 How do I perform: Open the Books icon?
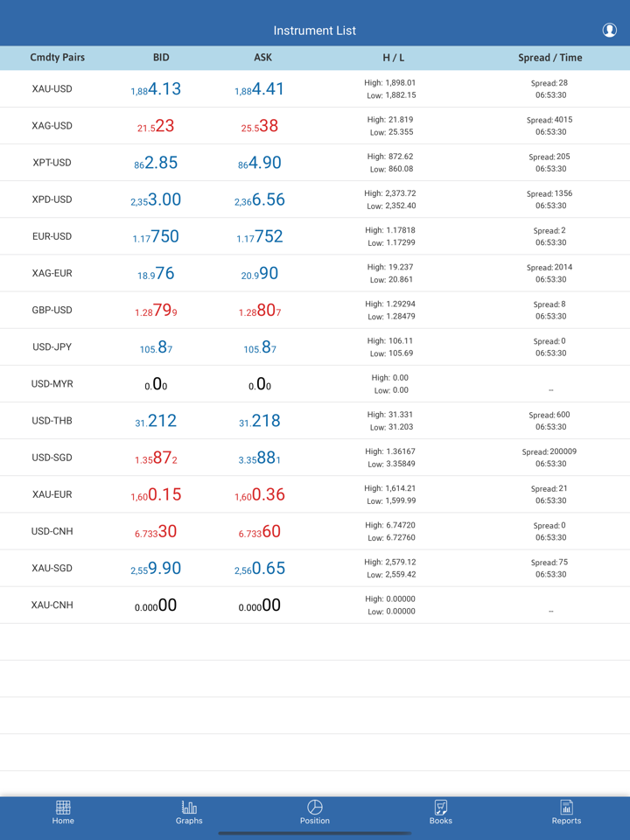pos(441,808)
